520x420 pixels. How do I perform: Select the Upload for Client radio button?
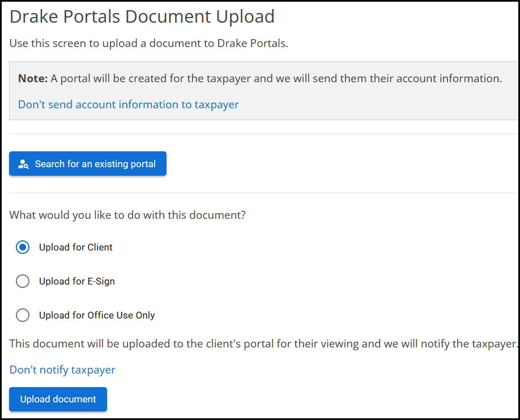point(23,247)
